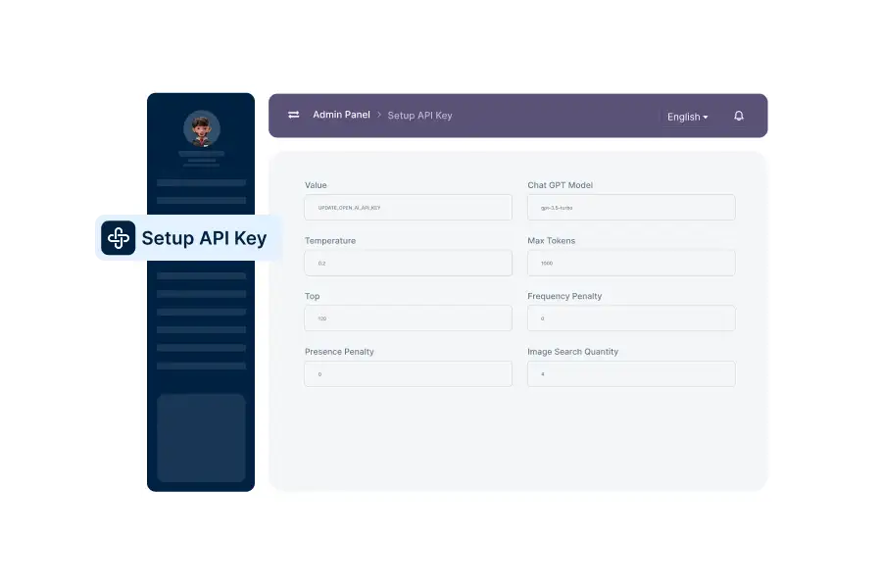The image size is (882, 588).
Task: Select the first sidebar menu item below avatar
Action: point(201,182)
